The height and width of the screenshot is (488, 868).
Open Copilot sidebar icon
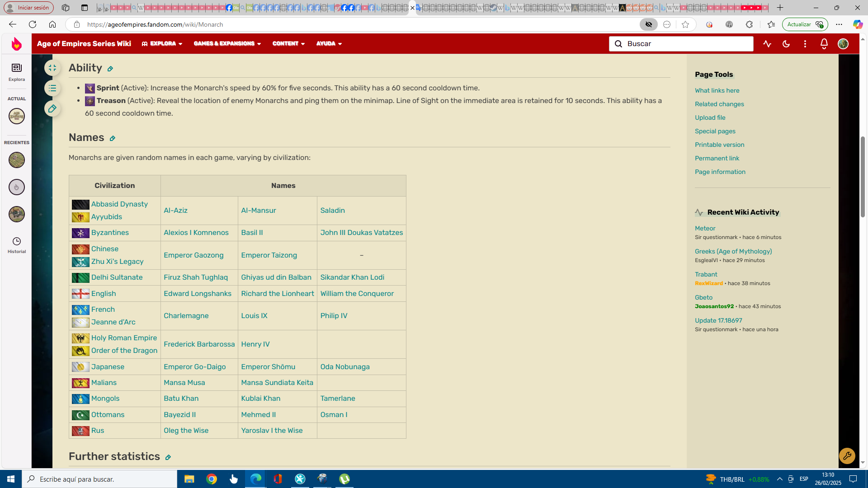(x=858, y=24)
